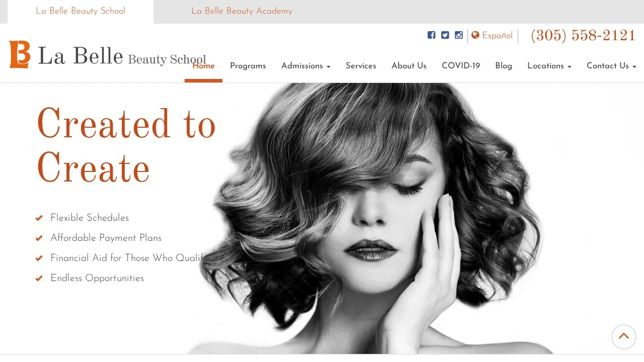Go to the Home menu item
This screenshot has height=362, width=644.
pos(203,66)
